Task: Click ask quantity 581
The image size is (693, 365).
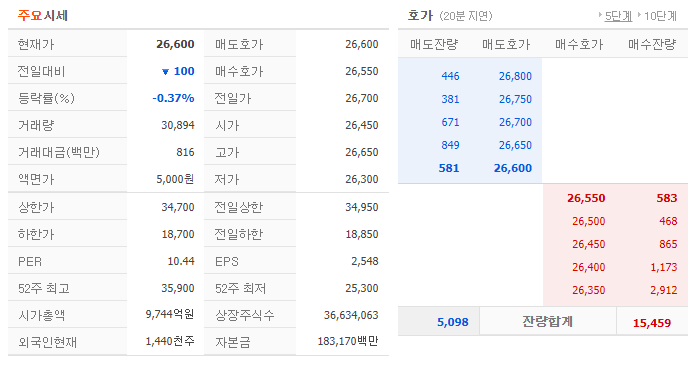Action: (449, 168)
